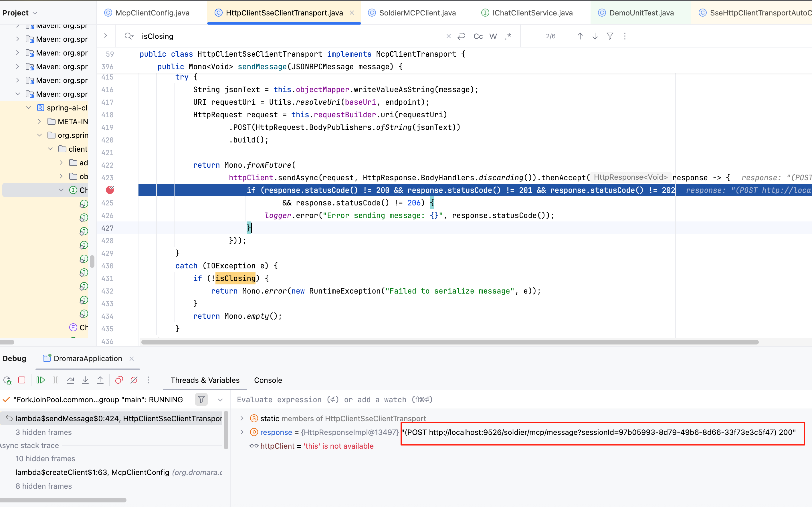Open the thread selector dropdown
The width and height of the screenshot is (812, 507).
pyautogui.click(x=220, y=399)
